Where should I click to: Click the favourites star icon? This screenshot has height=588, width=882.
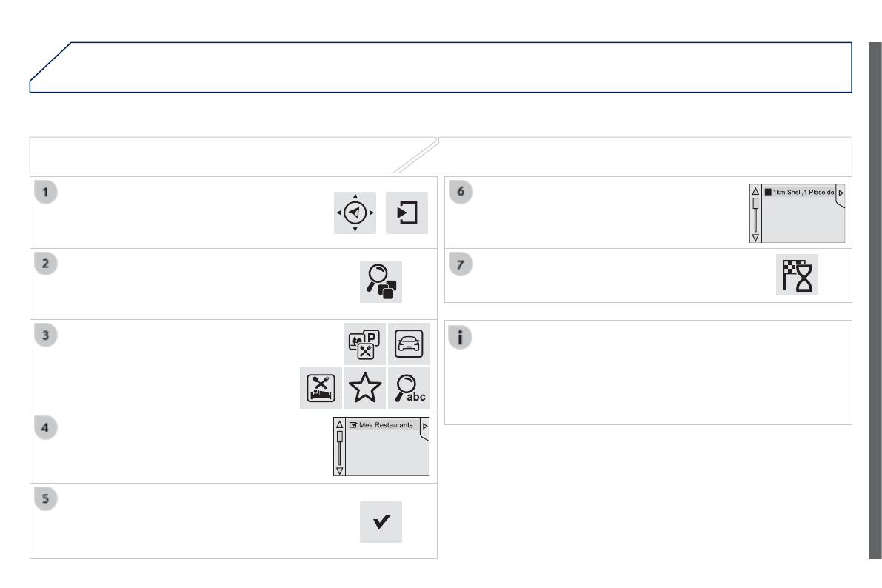pyautogui.click(x=364, y=388)
